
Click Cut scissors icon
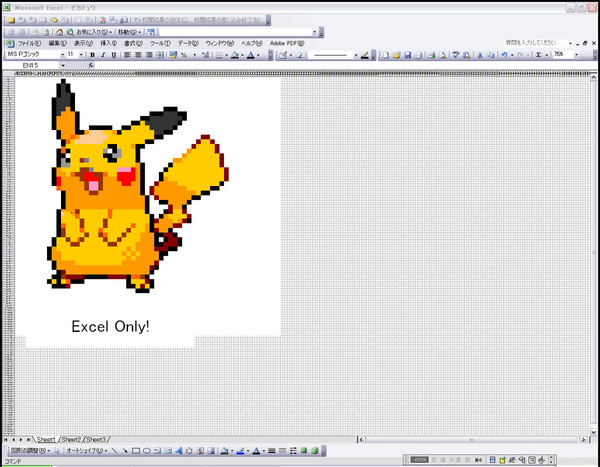[480, 55]
